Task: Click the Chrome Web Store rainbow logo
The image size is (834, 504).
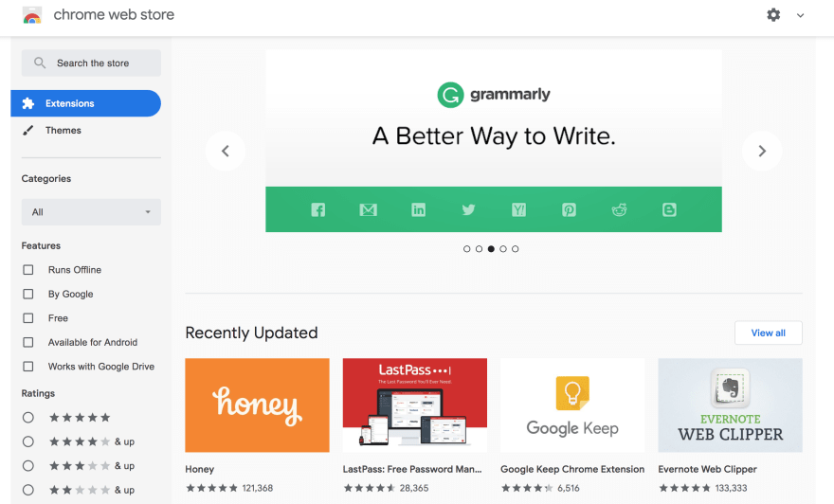Action: click(x=32, y=15)
